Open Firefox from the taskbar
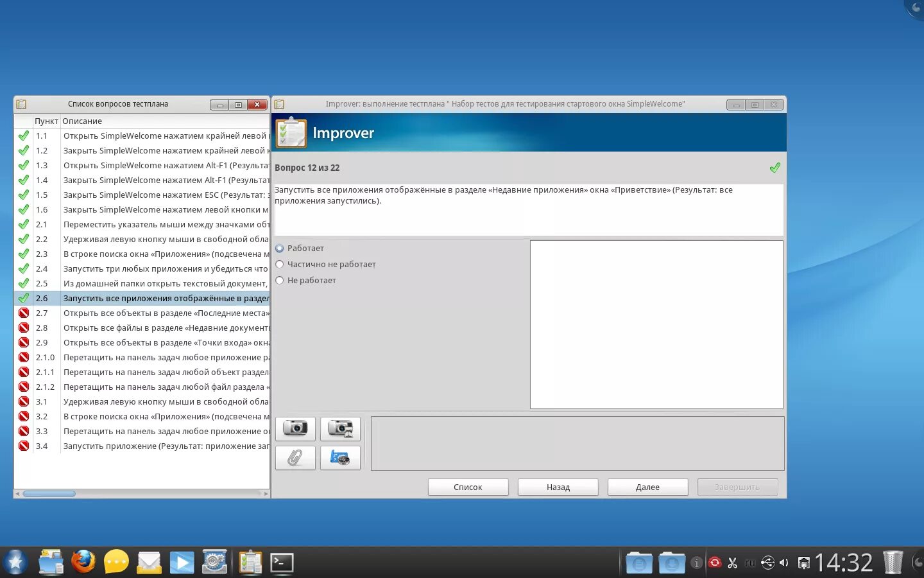The width and height of the screenshot is (924, 578). 83,563
